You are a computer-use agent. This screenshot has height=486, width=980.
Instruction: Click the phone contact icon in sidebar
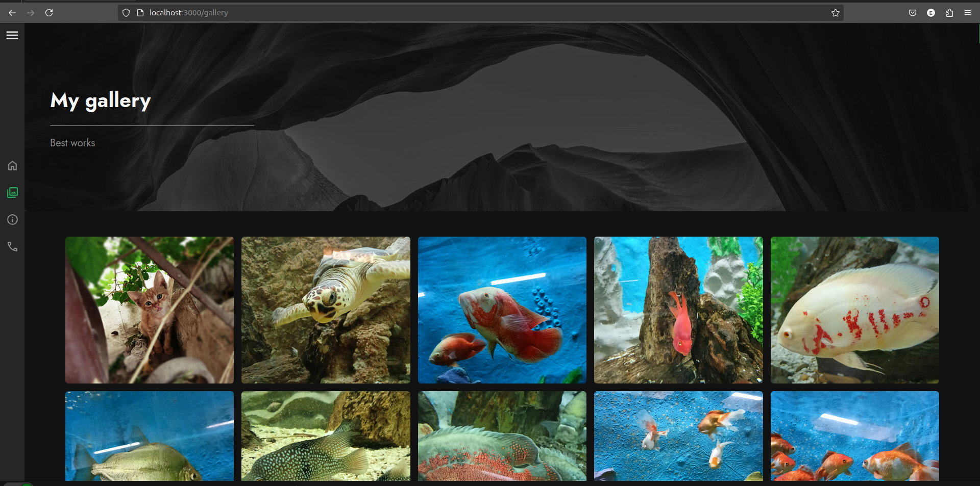pos(12,246)
